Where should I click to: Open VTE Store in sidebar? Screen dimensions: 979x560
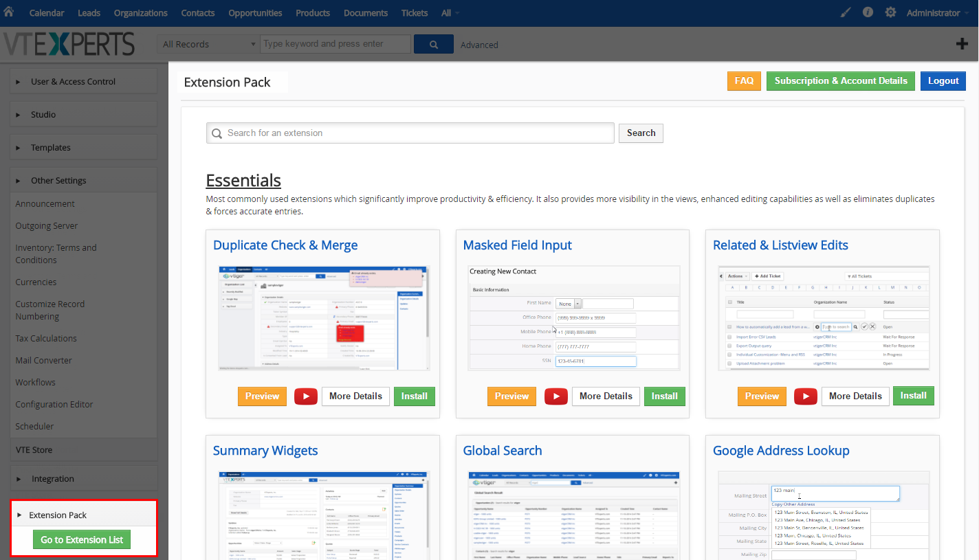tap(83, 449)
